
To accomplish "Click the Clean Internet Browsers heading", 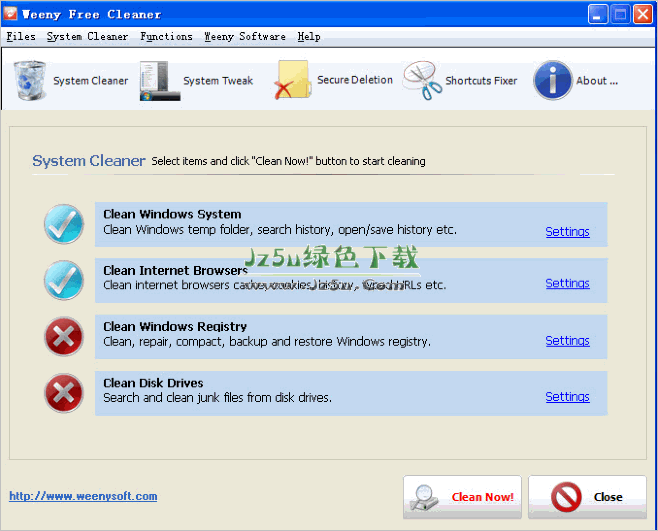I will tap(175, 270).
